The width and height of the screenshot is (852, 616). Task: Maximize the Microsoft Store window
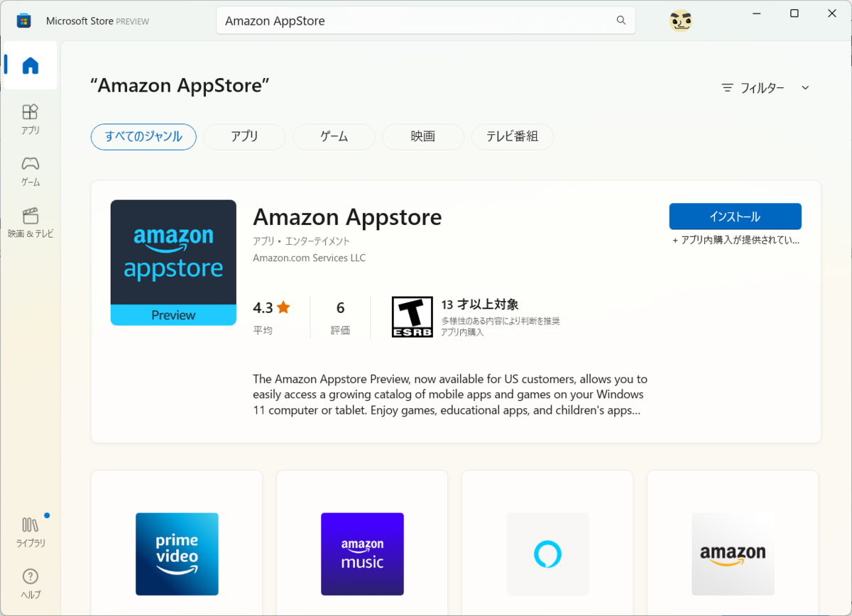794,13
